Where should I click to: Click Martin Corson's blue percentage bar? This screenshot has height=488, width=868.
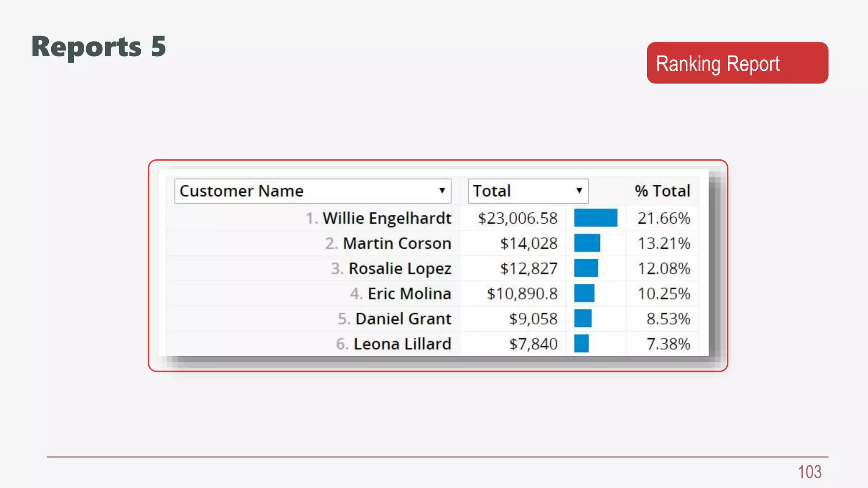click(587, 243)
